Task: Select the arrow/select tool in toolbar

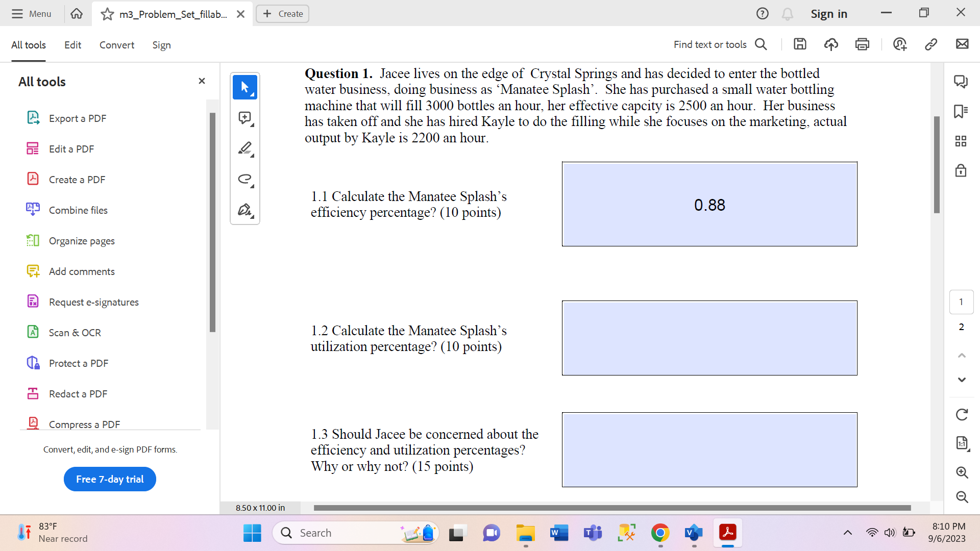Action: click(x=244, y=86)
